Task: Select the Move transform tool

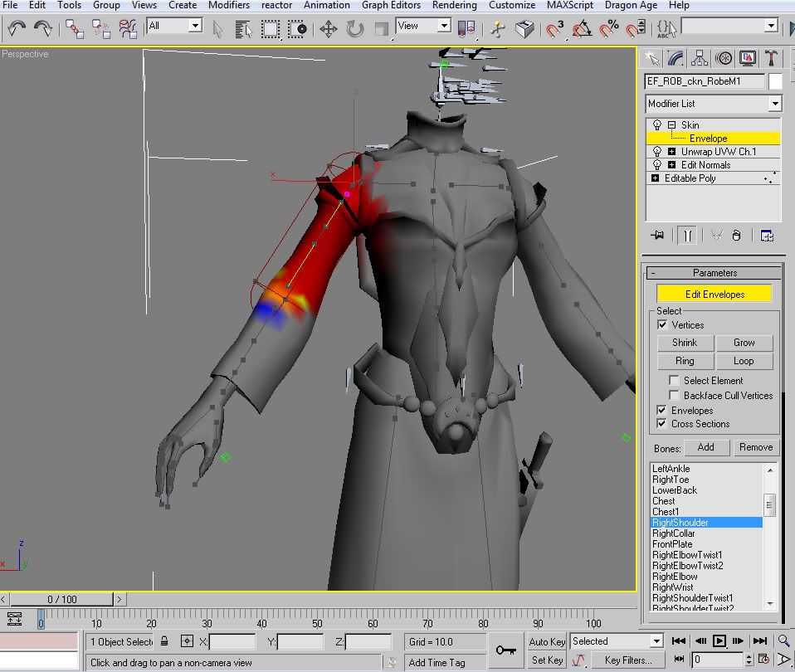Action: pyautogui.click(x=328, y=30)
